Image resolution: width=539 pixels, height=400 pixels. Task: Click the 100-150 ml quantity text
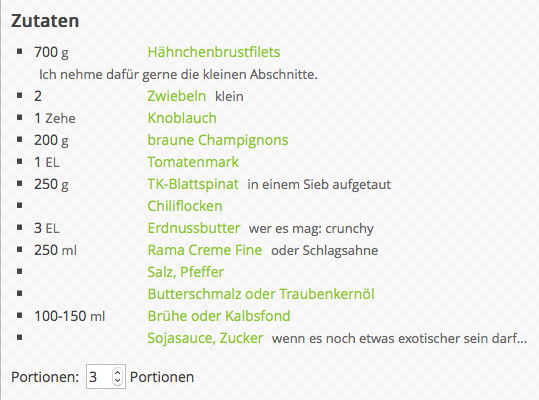pos(69,316)
